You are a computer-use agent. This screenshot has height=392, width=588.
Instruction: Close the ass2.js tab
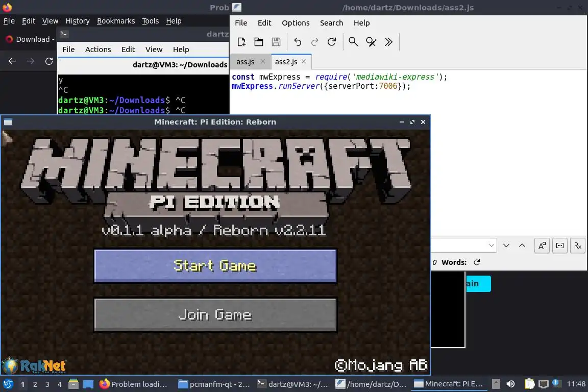[x=304, y=62]
